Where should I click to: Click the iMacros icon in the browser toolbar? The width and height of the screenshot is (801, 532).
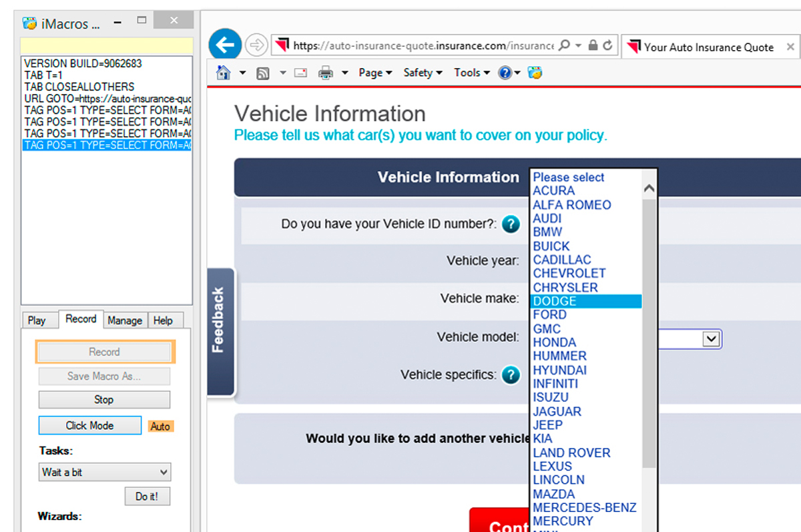535,73
